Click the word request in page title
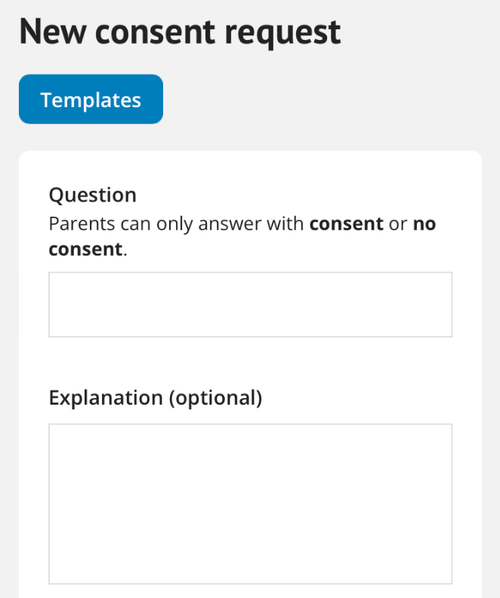500x598 pixels. point(283,34)
